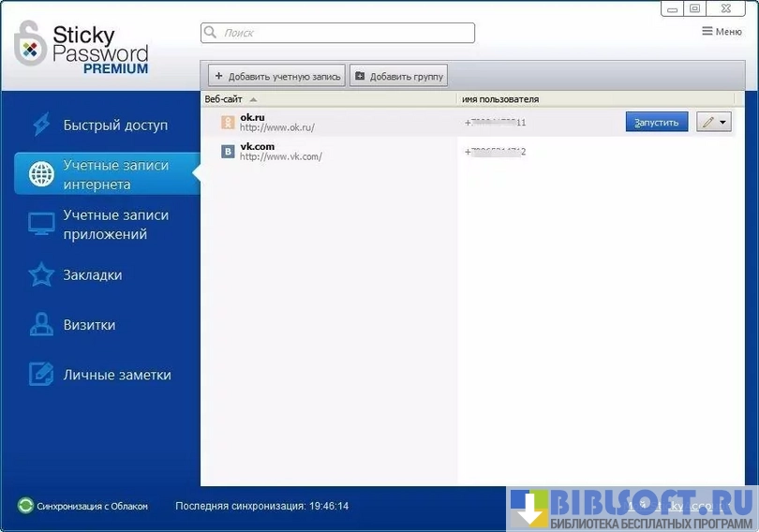Screen dimensions: 759x532
Task: Click the person icon for Визитки
Action: click(x=41, y=325)
